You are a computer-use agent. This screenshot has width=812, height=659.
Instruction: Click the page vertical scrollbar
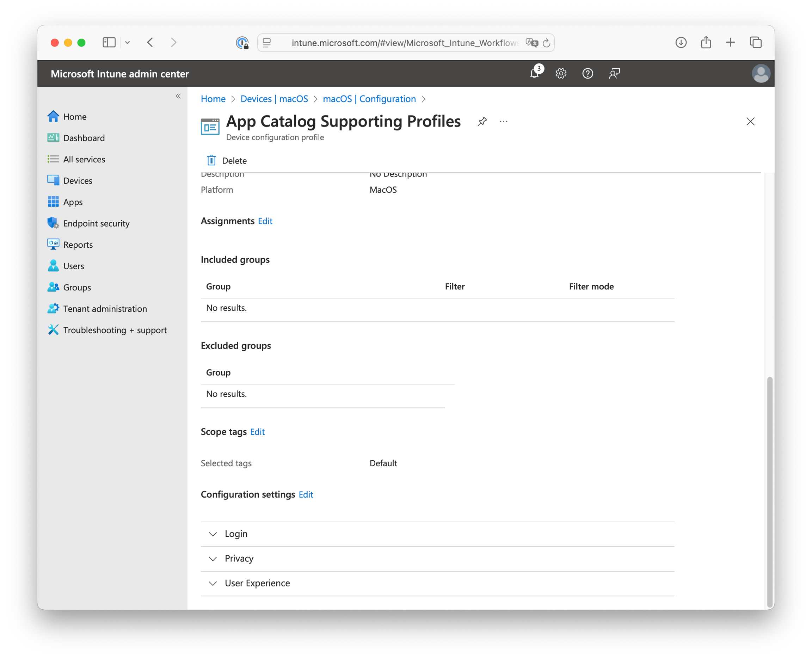click(769, 492)
